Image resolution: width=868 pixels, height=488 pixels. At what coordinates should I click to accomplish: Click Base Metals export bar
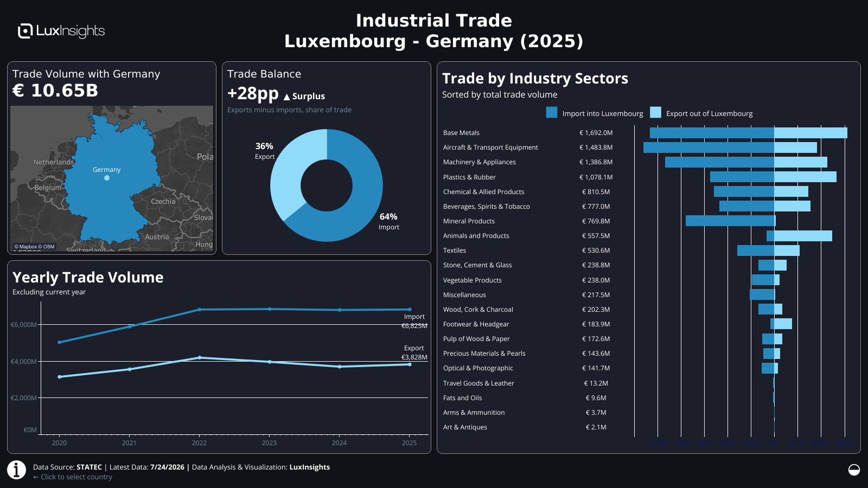point(810,133)
